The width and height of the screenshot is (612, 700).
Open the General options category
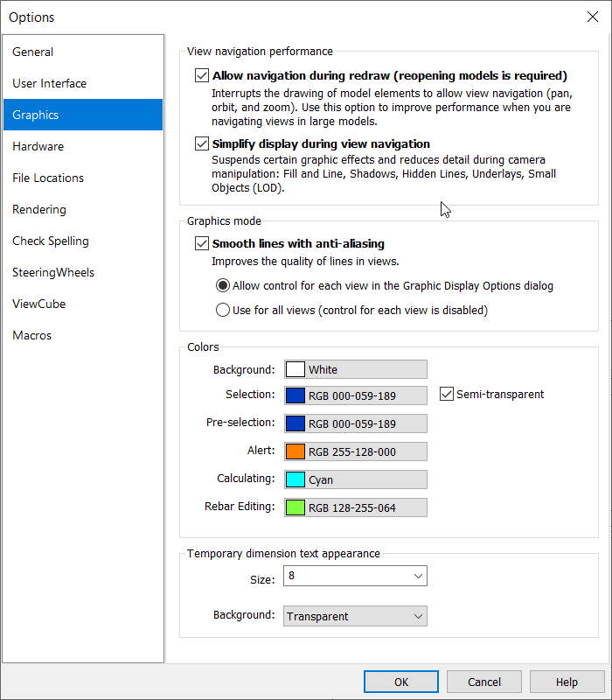83,52
